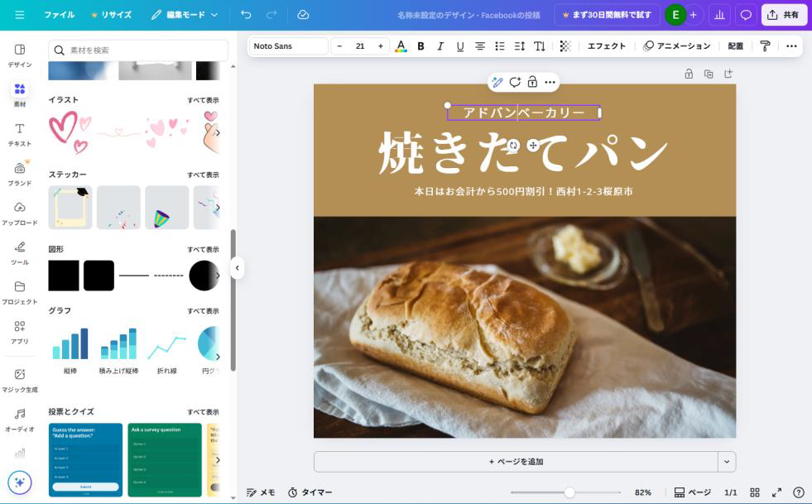Decrease font size with minus button

(339, 46)
